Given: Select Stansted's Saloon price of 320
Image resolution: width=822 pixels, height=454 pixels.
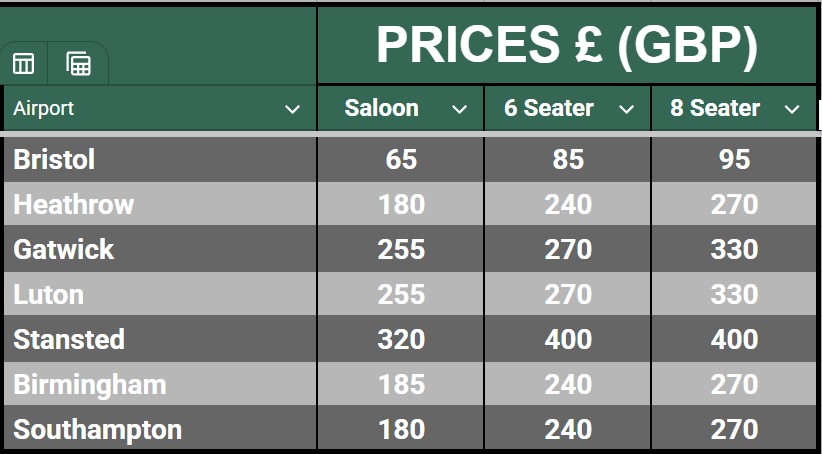Looking at the screenshot, I should pos(401,340).
